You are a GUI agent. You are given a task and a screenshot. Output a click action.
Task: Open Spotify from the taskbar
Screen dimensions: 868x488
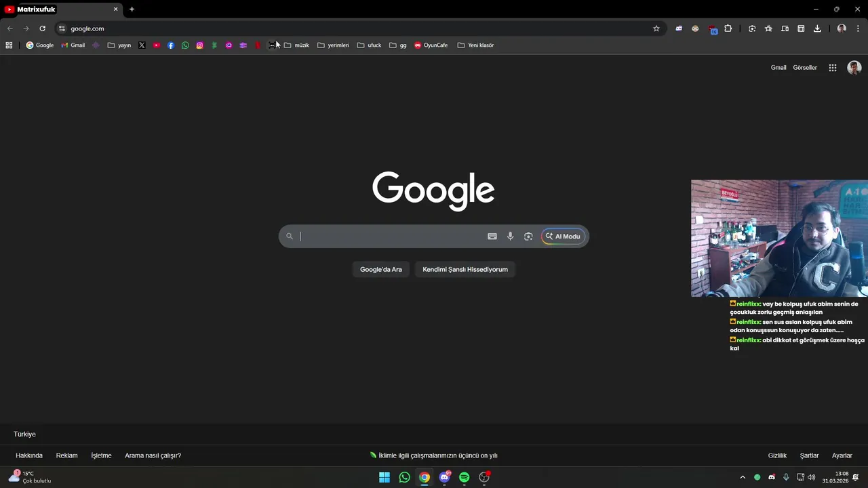(x=464, y=477)
